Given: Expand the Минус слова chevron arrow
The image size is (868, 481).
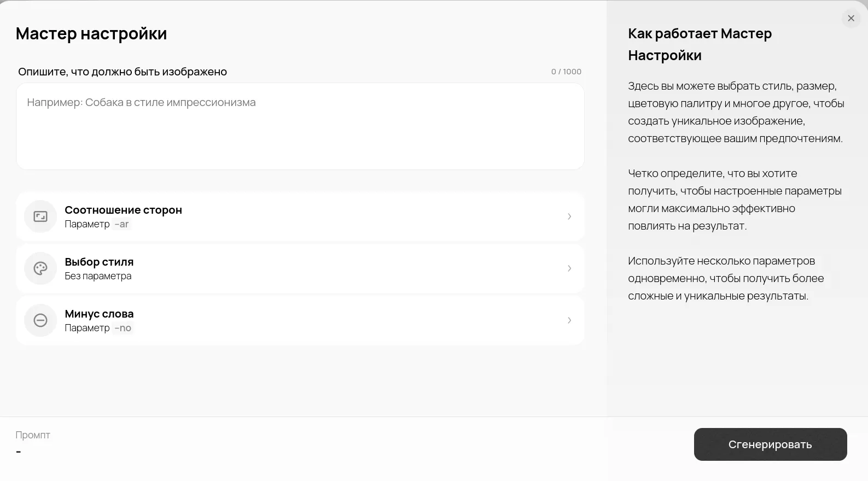Looking at the screenshot, I should pyautogui.click(x=569, y=320).
